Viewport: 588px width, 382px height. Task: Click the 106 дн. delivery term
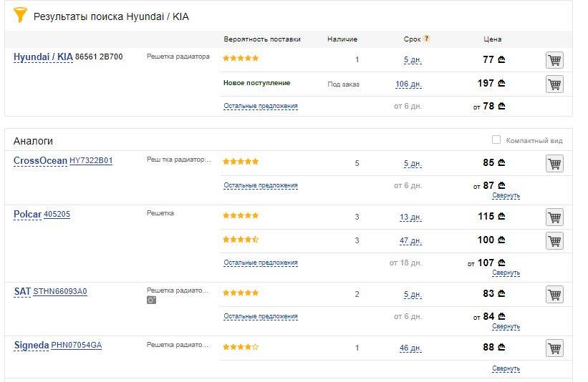pos(408,84)
